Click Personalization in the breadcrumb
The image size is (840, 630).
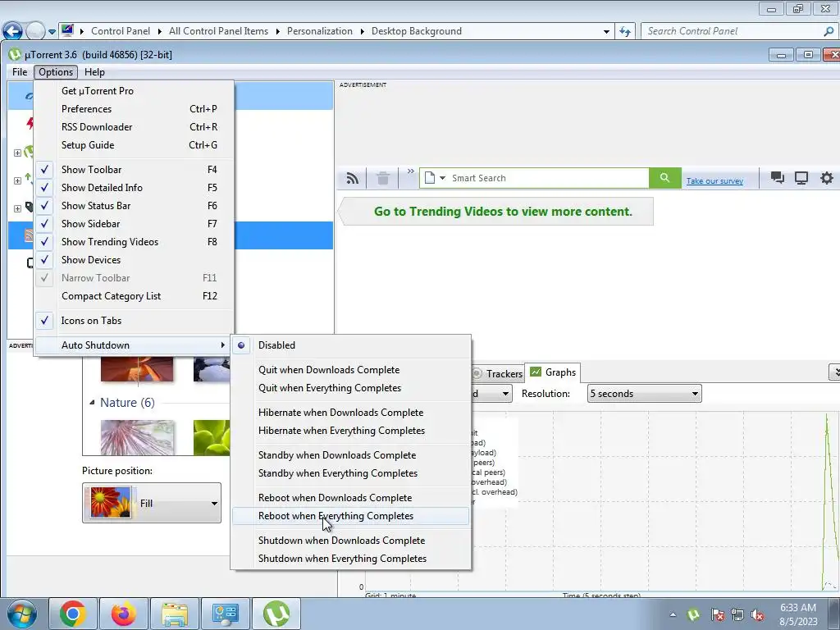click(320, 32)
